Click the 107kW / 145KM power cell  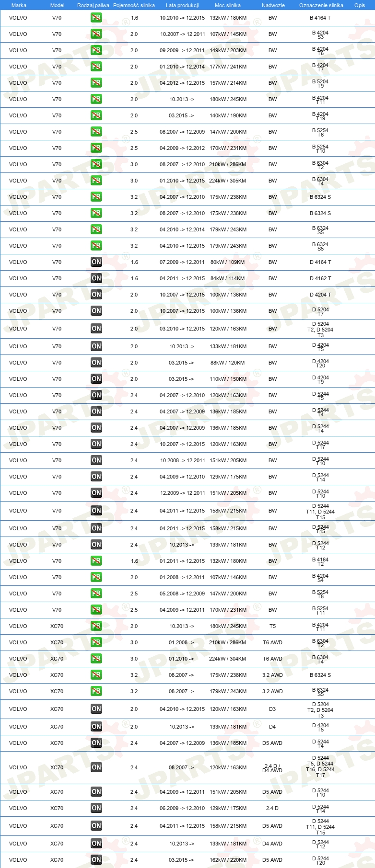click(x=228, y=34)
